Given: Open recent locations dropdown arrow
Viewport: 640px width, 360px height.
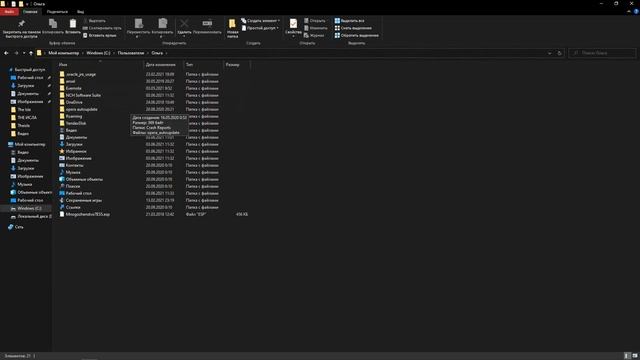Looking at the screenshot, I should click(24, 53).
